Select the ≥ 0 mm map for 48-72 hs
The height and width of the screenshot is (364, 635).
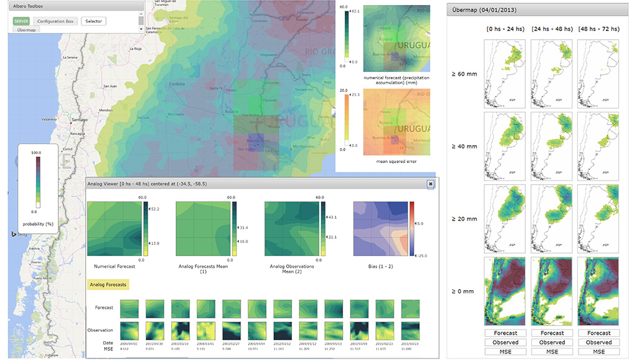(x=598, y=290)
